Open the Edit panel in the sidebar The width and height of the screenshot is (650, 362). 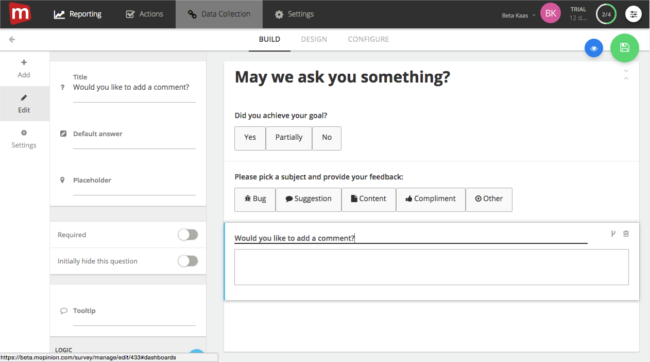[x=24, y=104]
